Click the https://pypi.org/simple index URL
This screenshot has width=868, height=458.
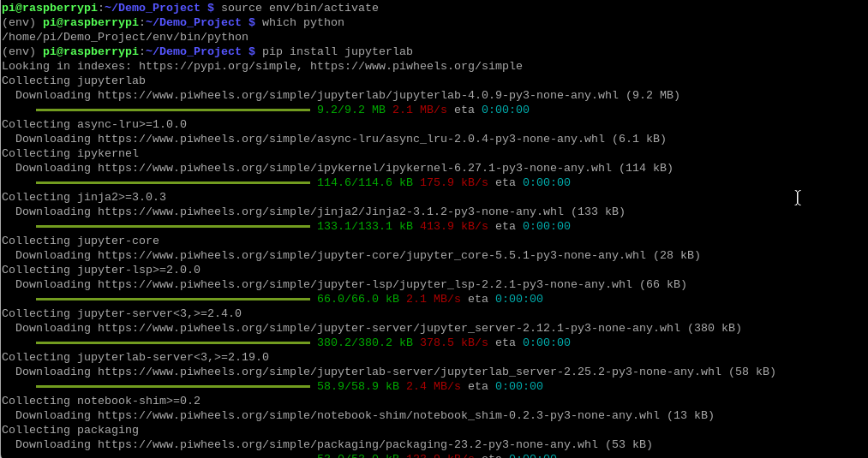tap(219, 66)
